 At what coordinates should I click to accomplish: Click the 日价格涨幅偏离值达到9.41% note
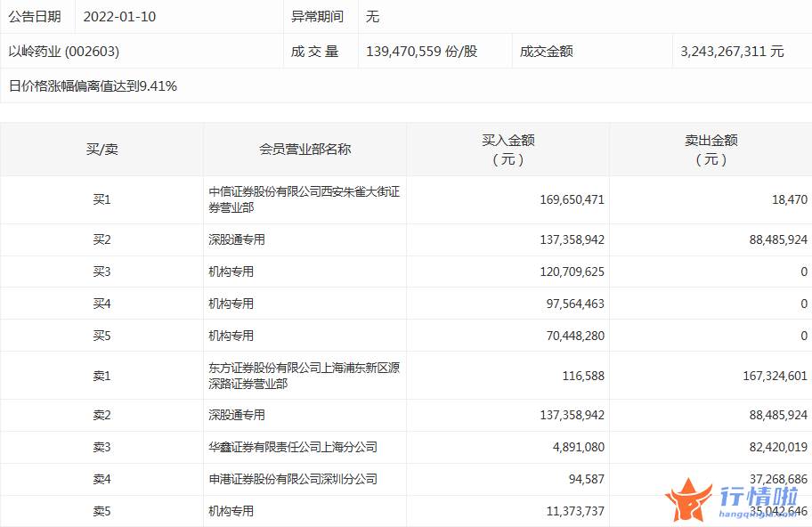pyautogui.click(x=93, y=86)
